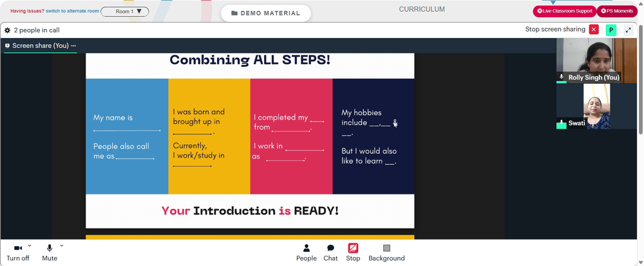Click the 'Stop screen sharing' label
644x266 pixels.
click(x=555, y=29)
